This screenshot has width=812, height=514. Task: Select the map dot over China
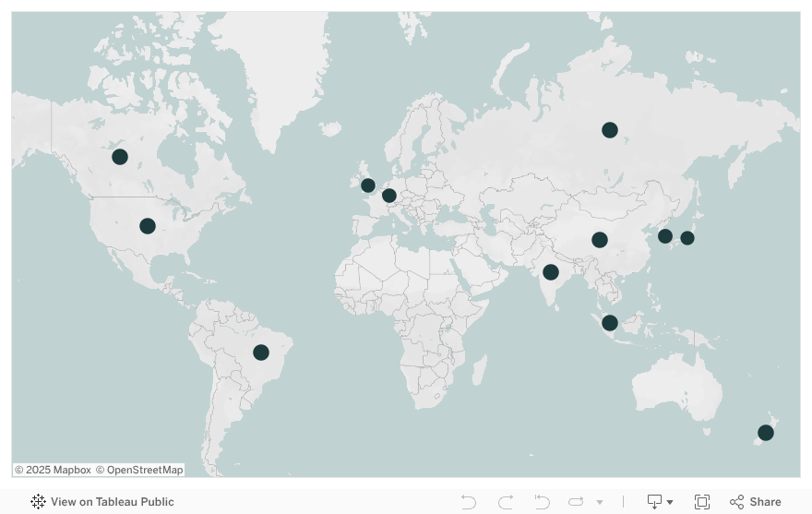pos(600,240)
